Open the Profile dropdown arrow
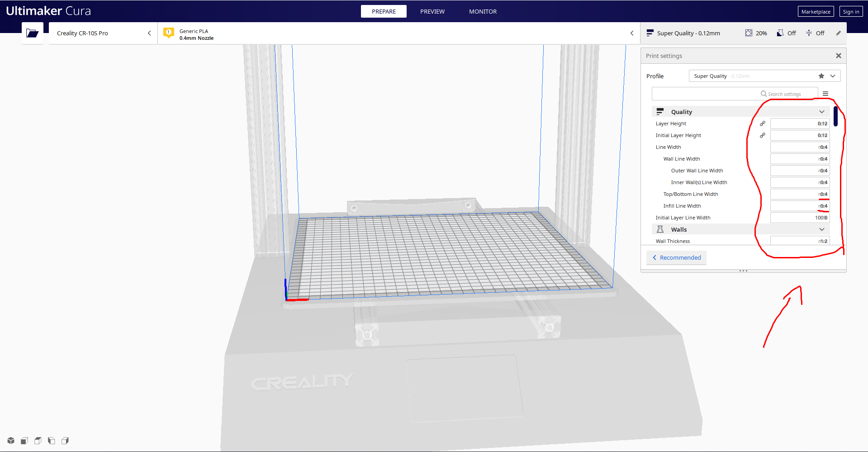The image size is (868, 452). pyautogui.click(x=833, y=76)
